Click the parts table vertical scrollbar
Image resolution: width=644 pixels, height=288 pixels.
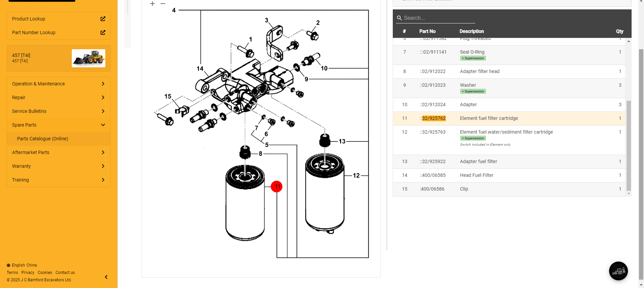[x=629, y=145]
